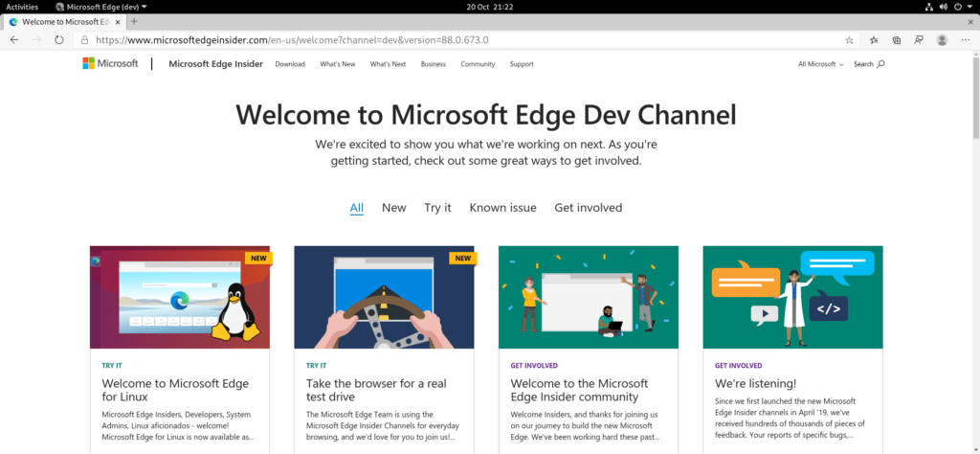Reload the page with the refresh icon
The width and height of the screenshot is (980, 454).
tap(59, 40)
